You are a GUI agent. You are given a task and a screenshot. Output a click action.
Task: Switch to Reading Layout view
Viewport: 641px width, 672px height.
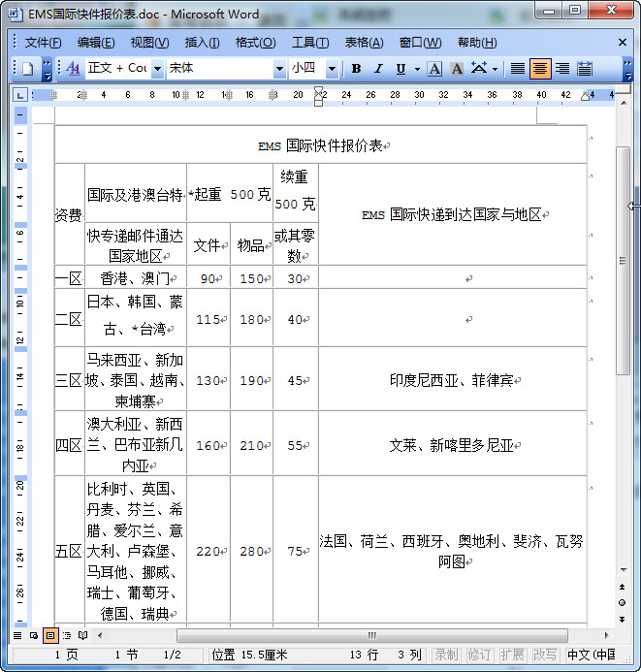83,635
